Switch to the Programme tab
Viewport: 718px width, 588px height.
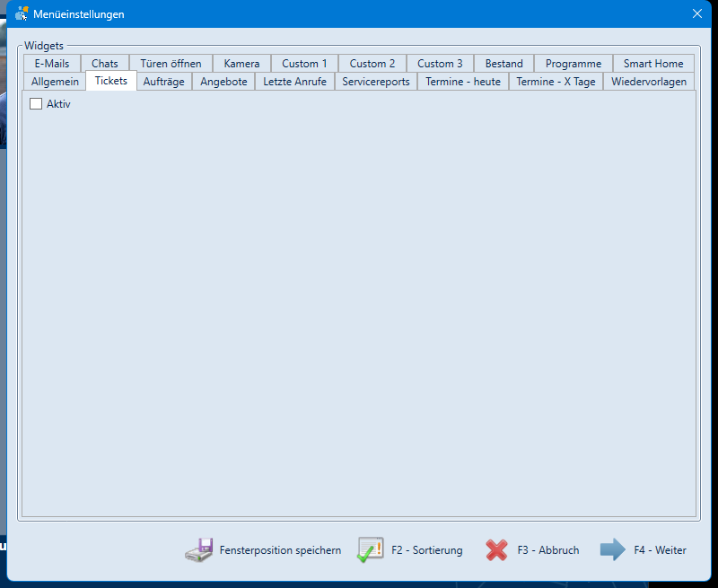pyautogui.click(x=574, y=63)
